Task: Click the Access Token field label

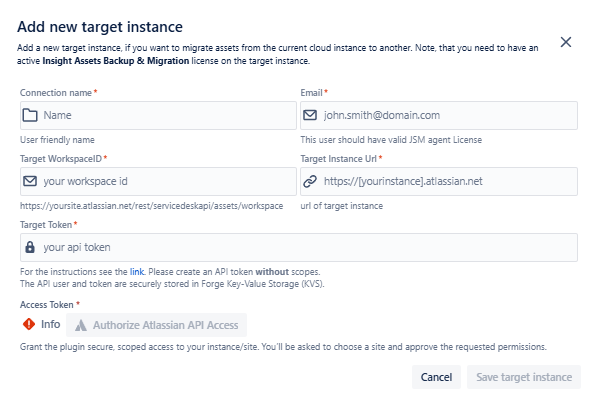Action: (47, 305)
